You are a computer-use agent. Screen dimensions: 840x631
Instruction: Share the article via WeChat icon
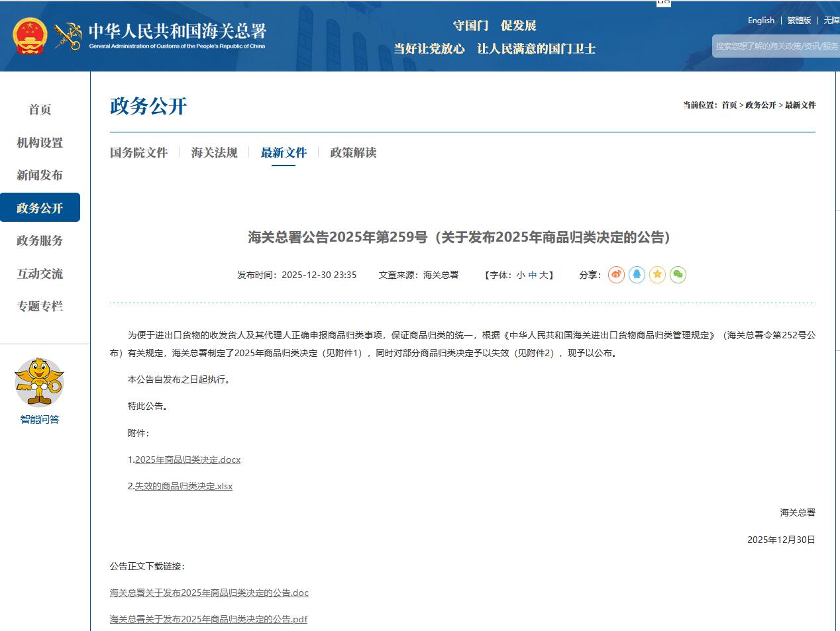[678, 275]
